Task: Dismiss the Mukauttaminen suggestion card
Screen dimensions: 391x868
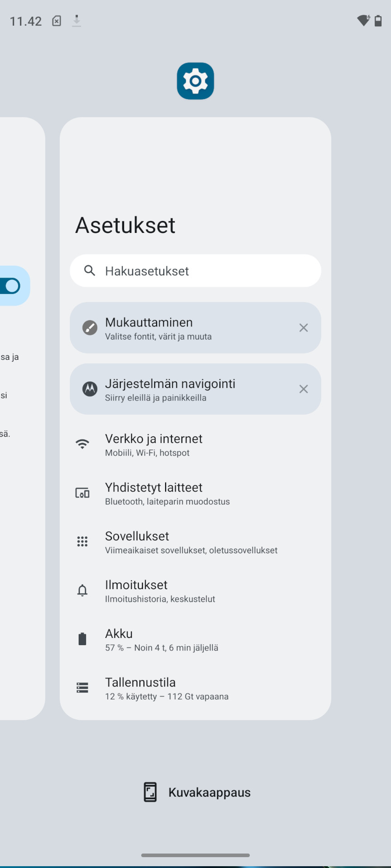Action: (304, 328)
